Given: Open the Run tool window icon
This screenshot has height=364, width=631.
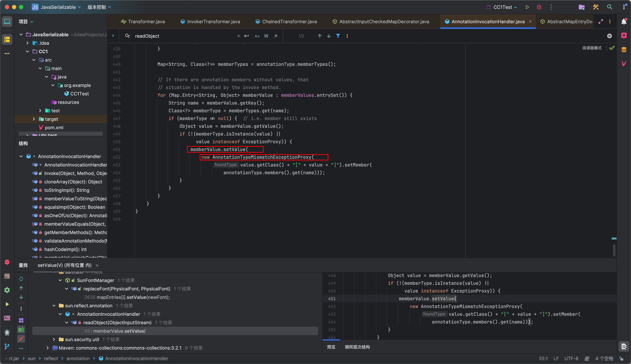Looking at the screenshot, I should 7,304.
